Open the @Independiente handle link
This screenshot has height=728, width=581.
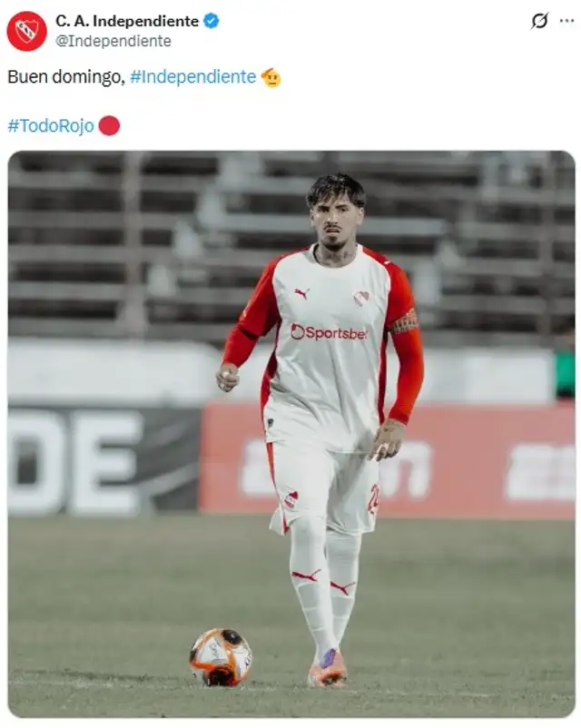pyautogui.click(x=113, y=42)
